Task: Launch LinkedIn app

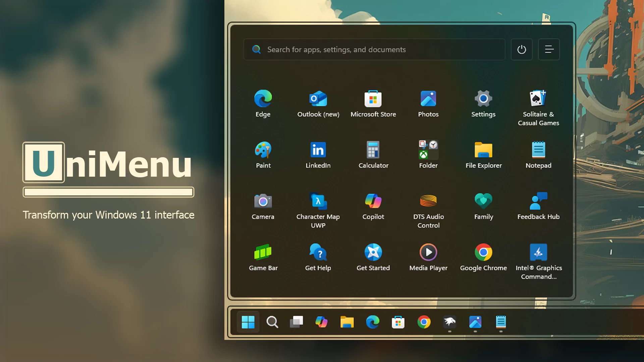Action: coord(318,155)
